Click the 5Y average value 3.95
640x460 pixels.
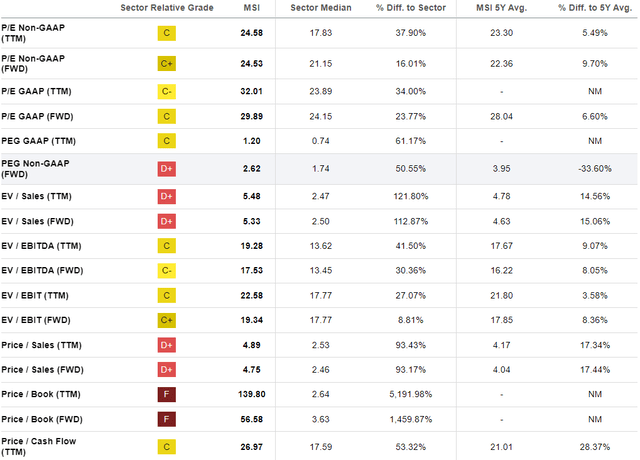coord(501,169)
